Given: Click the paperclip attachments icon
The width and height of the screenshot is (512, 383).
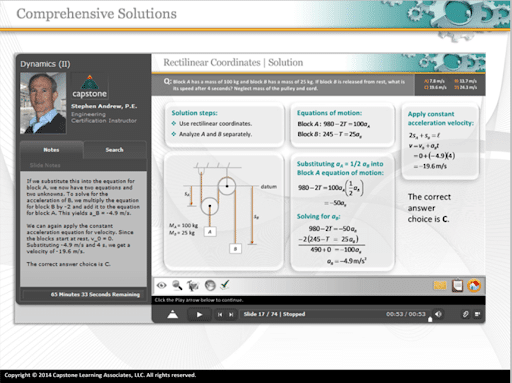Looking at the screenshot, I should point(465,314).
